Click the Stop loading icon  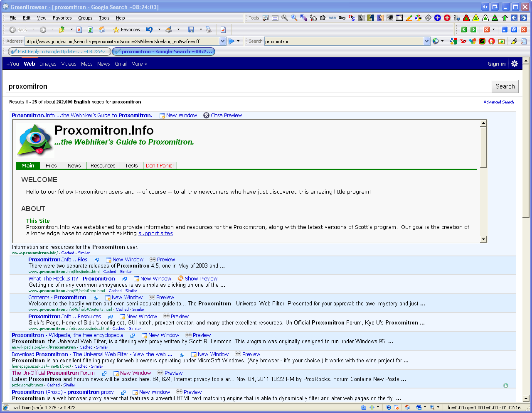[x=79, y=29]
